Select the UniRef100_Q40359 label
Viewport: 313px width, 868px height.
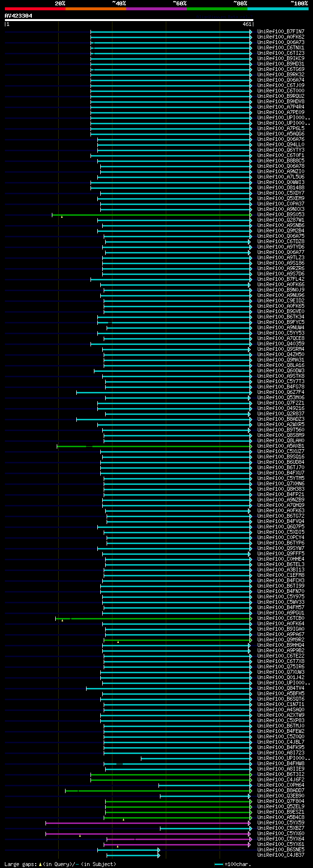pyautogui.click(x=281, y=344)
